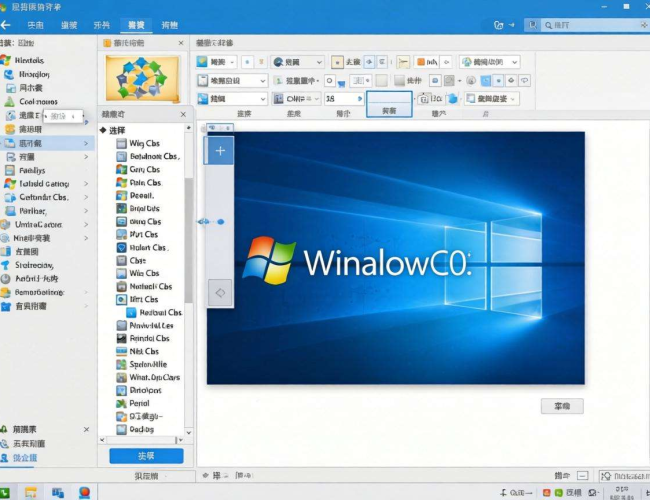650x500 pixels.
Task: Click the item list vertical scrollbar
Action: pos(188,240)
